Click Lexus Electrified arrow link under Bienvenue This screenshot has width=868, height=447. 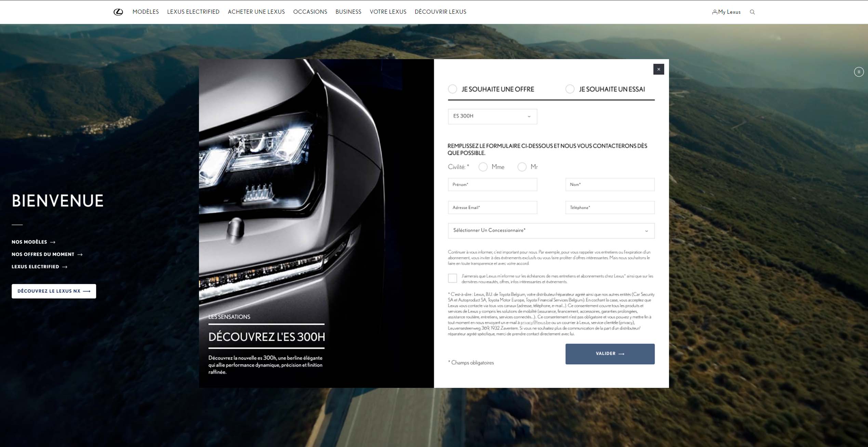[x=40, y=267]
